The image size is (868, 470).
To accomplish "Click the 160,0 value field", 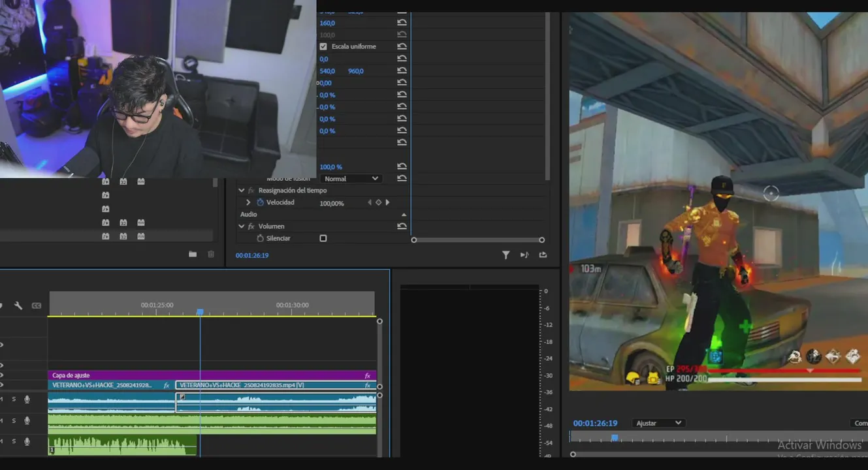I will pos(327,23).
